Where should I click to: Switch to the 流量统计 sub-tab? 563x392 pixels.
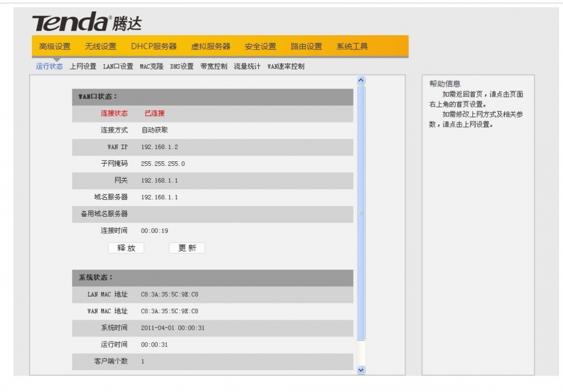(x=247, y=67)
